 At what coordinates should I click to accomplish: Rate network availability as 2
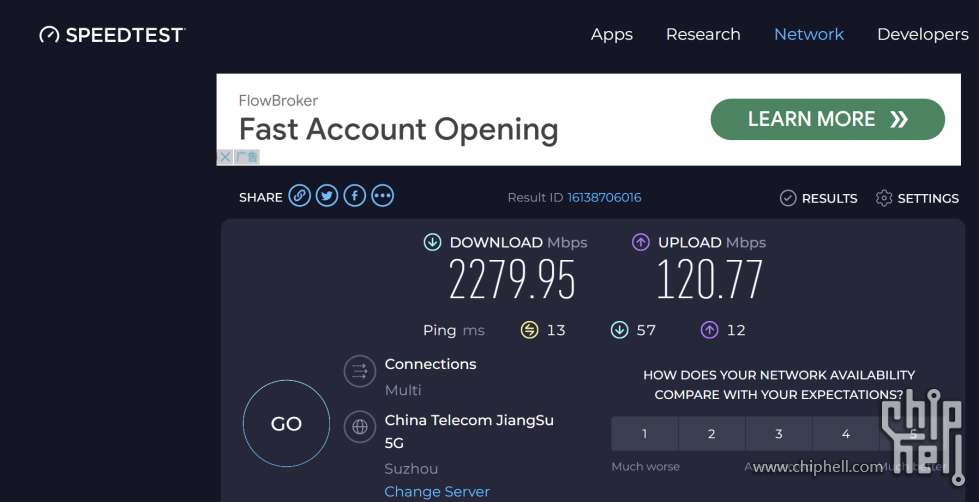tap(712, 433)
